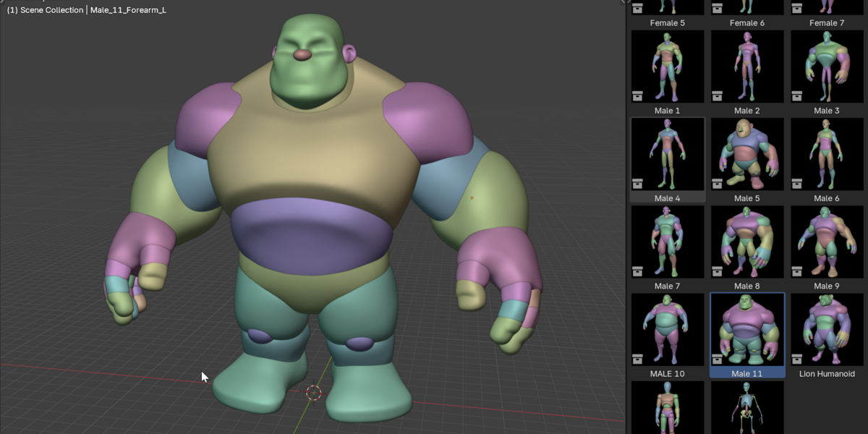Click the asset library icon on Male 9
The image size is (868, 434).
tap(797, 271)
